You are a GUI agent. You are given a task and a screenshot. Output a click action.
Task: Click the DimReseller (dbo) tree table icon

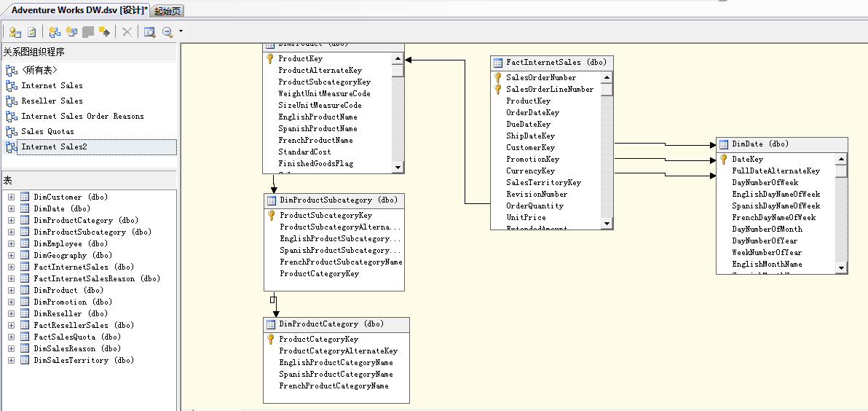click(x=25, y=313)
